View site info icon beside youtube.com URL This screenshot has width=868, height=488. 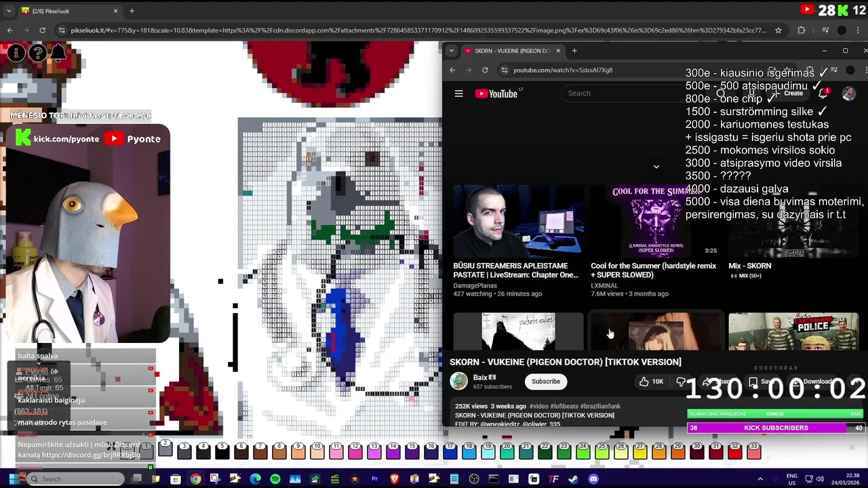(504, 70)
